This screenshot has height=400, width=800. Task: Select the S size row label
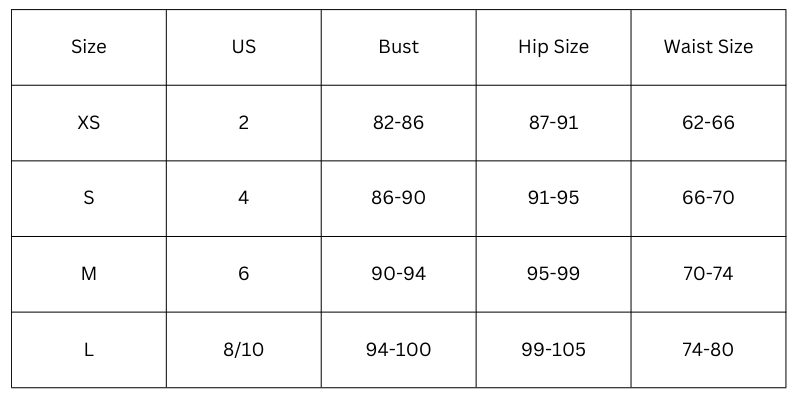click(89, 198)
